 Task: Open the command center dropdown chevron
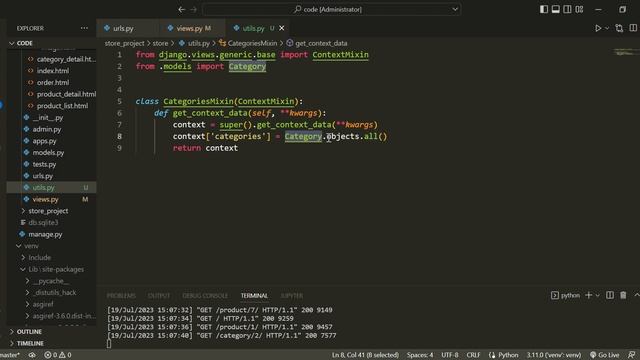click(x=455, y=9)
